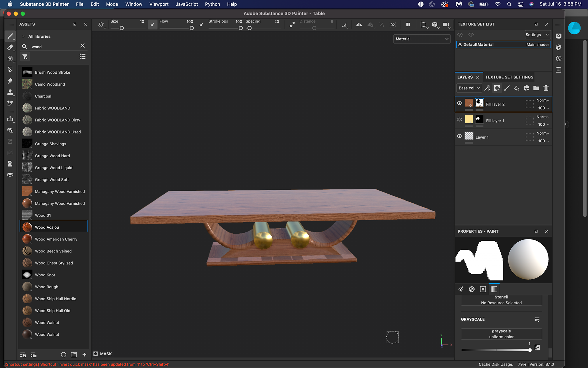Select the Eraser tool
Viewport: 588px width, 368px height.
pos(10,48)
